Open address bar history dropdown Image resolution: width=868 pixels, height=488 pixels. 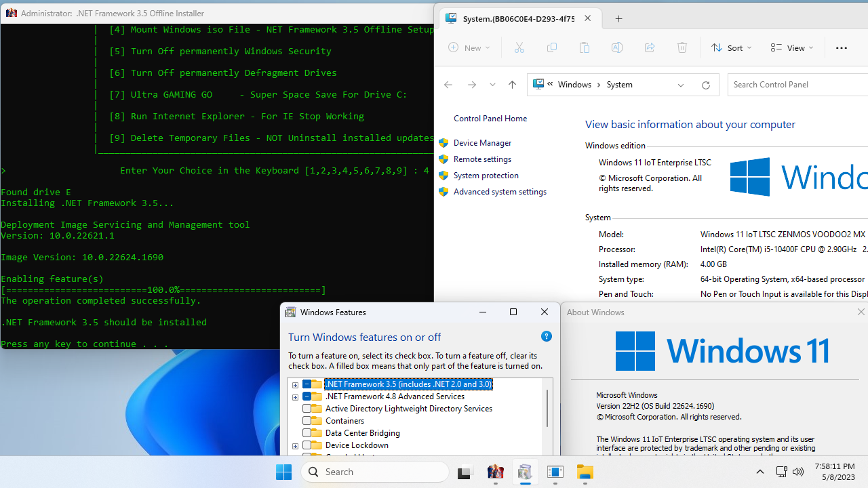681,85
